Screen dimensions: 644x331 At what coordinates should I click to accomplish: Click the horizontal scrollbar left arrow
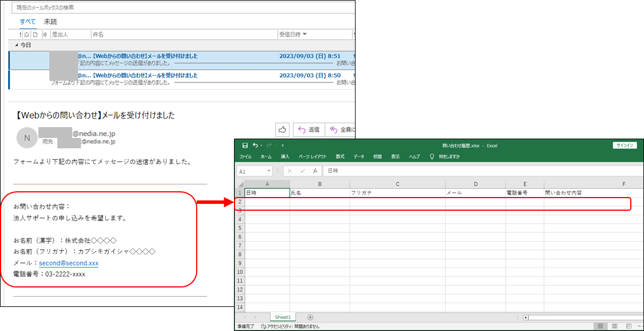coord(526,317)
